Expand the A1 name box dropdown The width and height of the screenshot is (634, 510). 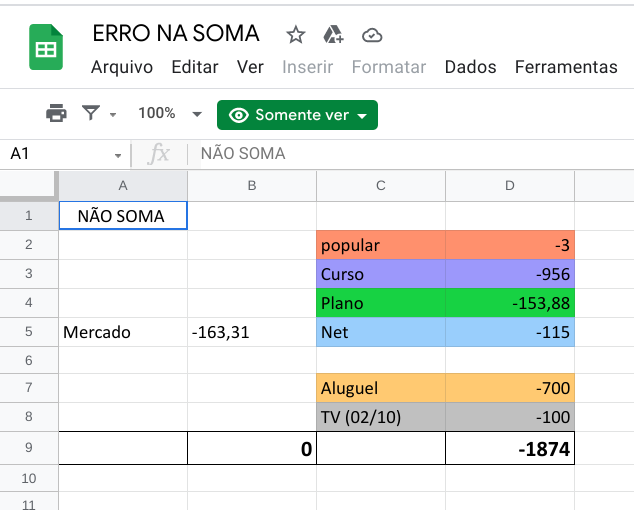pyautogui.click(x=118, y=155)
